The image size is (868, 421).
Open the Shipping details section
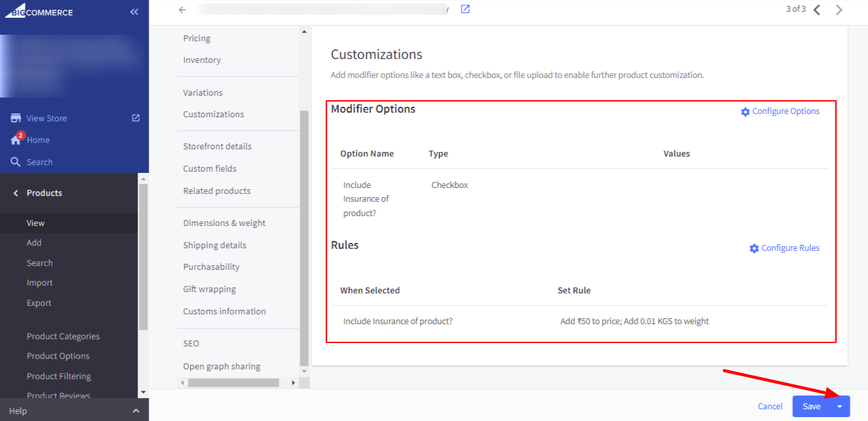pyautogui.click(x=215, y=245)
